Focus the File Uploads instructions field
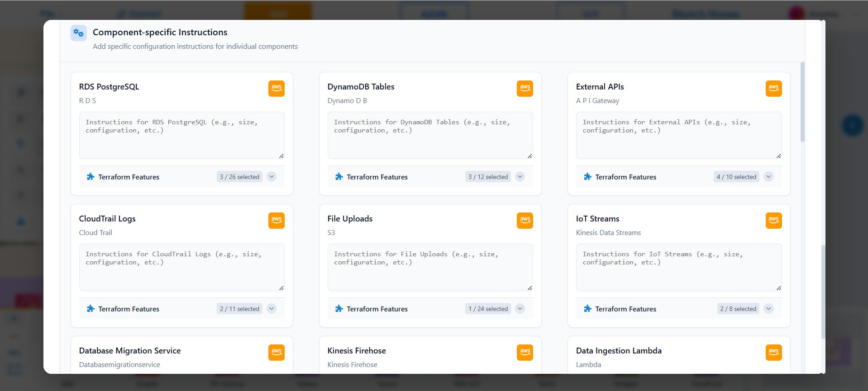The image size is (868, 391). tap(430, 268)
